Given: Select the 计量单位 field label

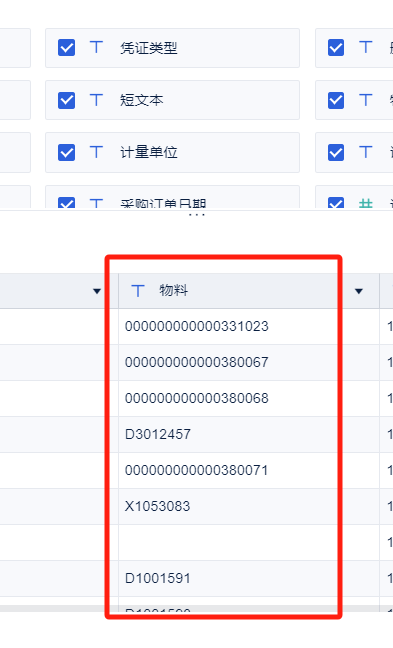Looking at the screenshot, I should click(x=149, y=152).
